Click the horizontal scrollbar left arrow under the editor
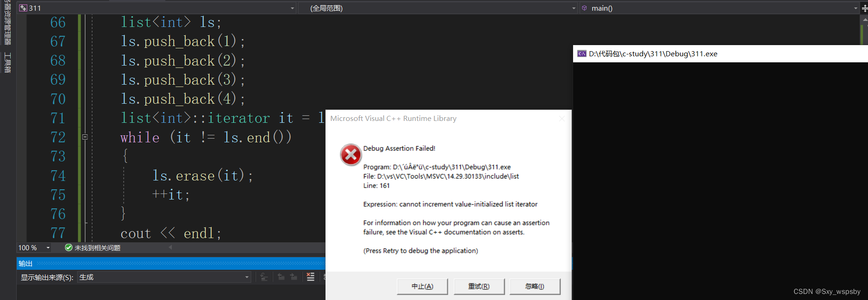Viewport: 868px width, 300px height. click(170, 247)
